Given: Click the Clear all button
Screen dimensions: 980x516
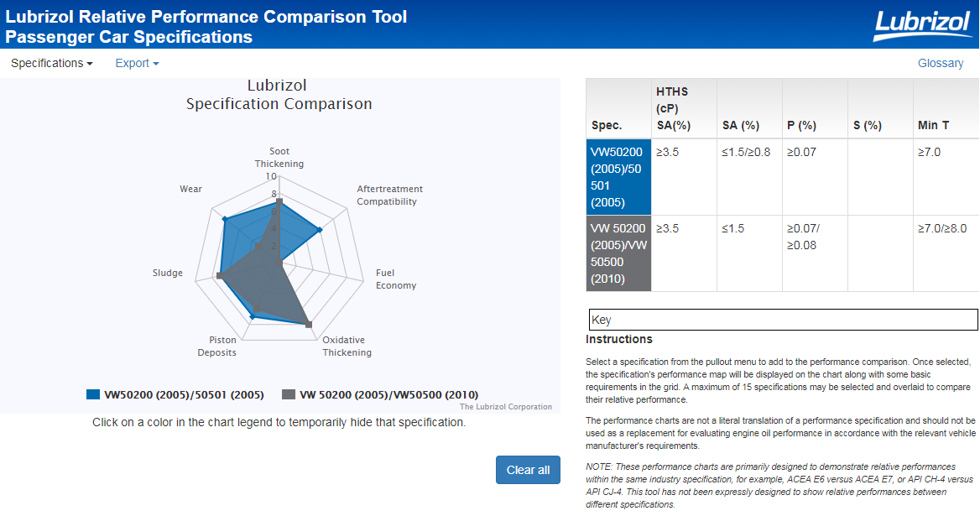Looking at the screenshot, I should tap(528, 470).
